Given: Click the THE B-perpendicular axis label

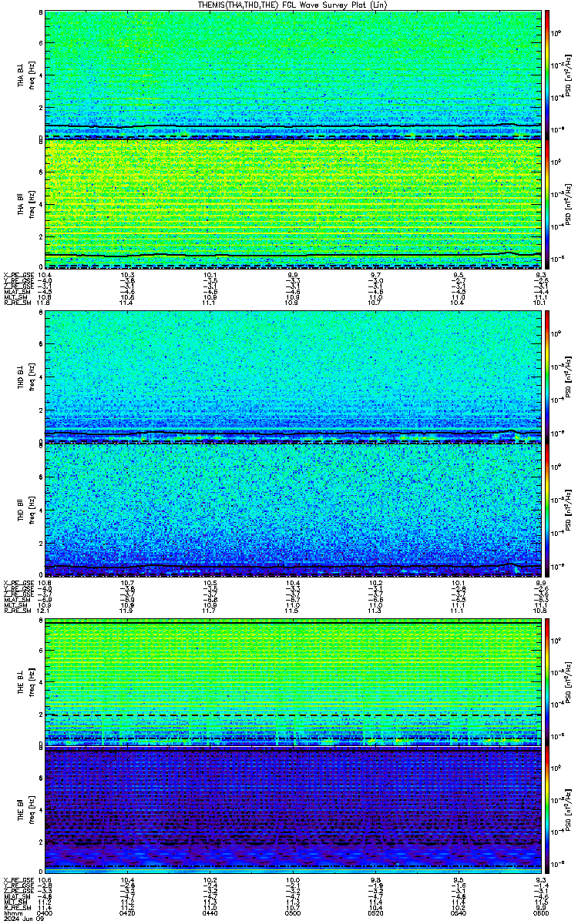Looking at the screenshot, I should (x=22, y=682).
